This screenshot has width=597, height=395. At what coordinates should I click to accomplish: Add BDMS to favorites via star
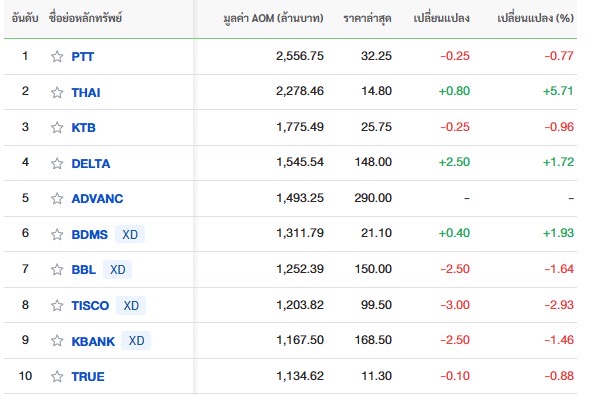click(x=57, y=234)
